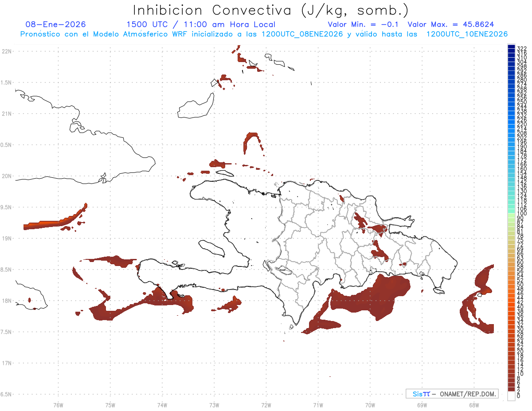Click the title "Inhibicion Convectiva (J/kg, somb.)"
This screenshot has width=532, height=411.
pos(271,11)
